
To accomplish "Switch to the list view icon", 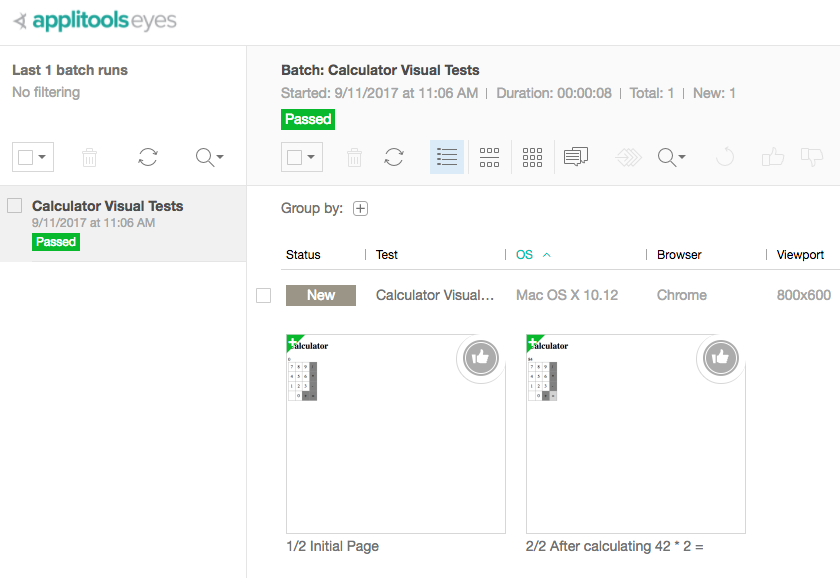I will (447, 157).
